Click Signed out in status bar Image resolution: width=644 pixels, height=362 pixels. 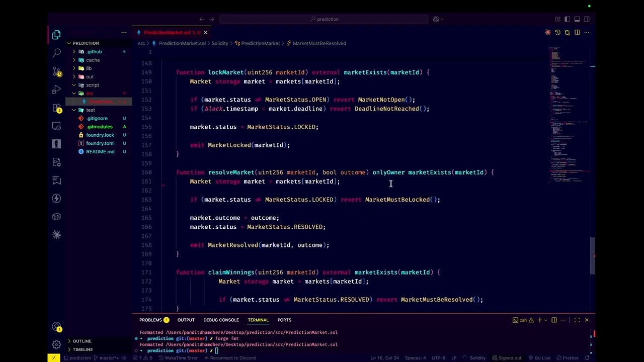pyautogui.click(x=506, y=358)
